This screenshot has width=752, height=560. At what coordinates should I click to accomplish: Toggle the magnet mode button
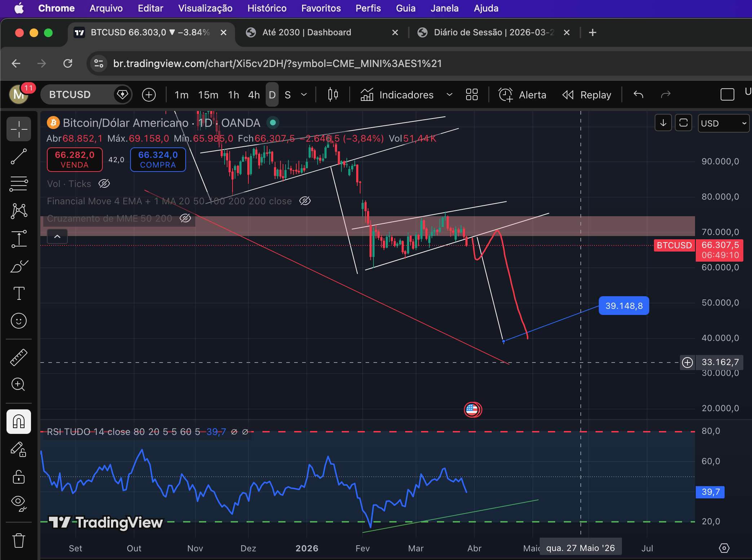[19, 421]
